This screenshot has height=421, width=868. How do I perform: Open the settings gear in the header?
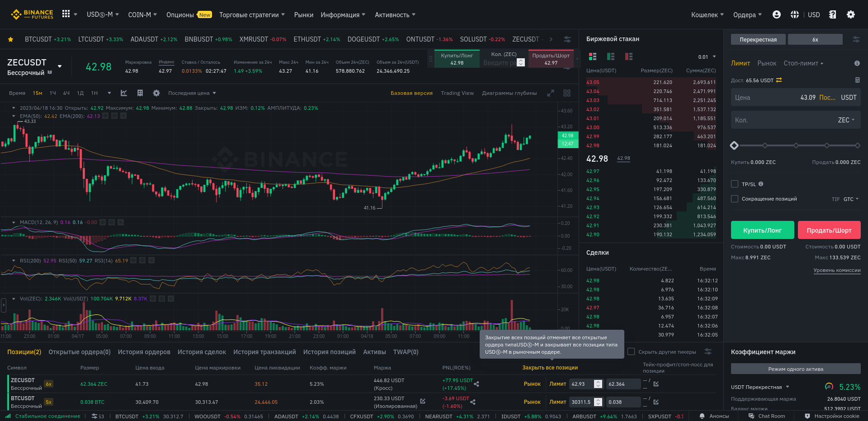[x=851, y=14]
